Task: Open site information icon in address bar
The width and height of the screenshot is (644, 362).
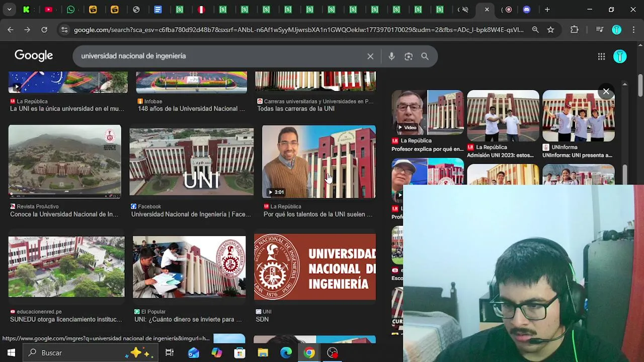Action: 64,30
